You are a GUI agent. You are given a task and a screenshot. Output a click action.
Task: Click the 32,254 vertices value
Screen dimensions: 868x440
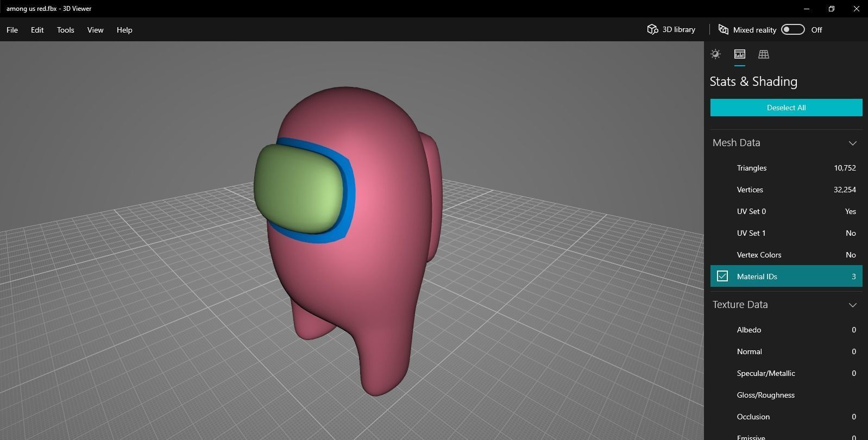845,190
